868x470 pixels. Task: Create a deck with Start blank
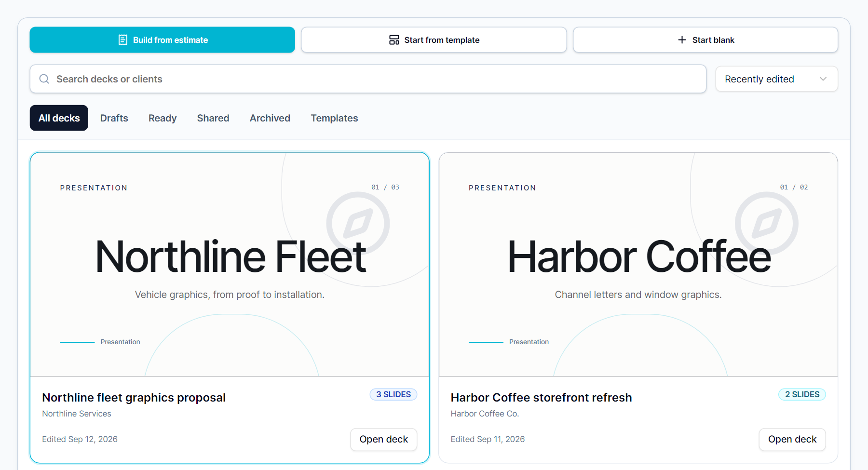705,40
